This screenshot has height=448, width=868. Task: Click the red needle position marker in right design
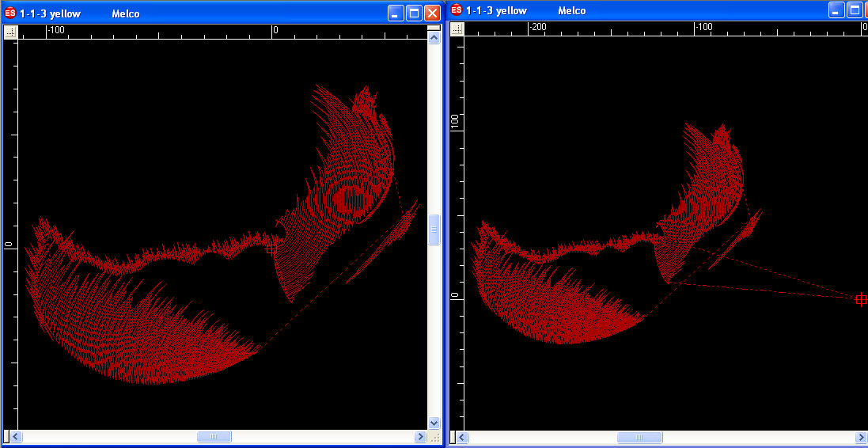pos(861,299)
